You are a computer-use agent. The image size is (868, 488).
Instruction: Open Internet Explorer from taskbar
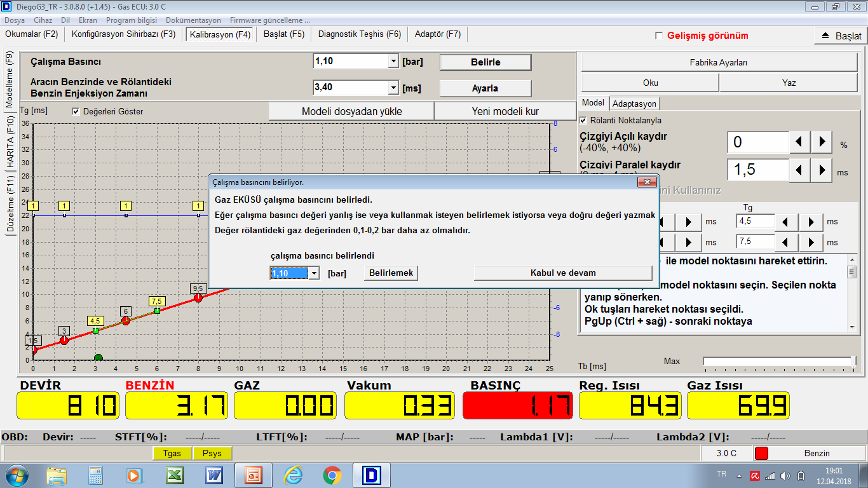pos(293,475)
